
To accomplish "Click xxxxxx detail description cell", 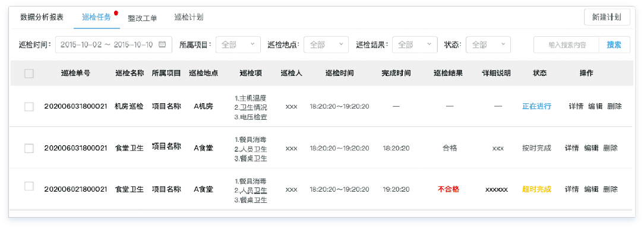I will (x=497, y=190).
